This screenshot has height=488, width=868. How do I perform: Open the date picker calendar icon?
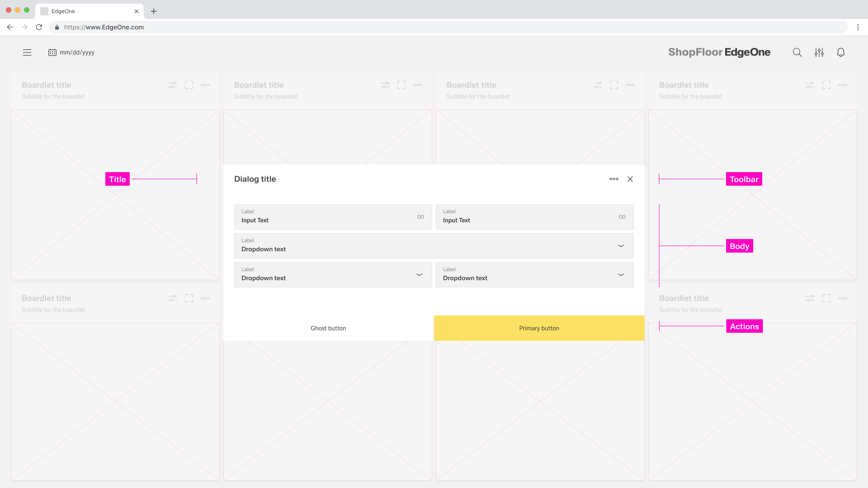point(52,52)
